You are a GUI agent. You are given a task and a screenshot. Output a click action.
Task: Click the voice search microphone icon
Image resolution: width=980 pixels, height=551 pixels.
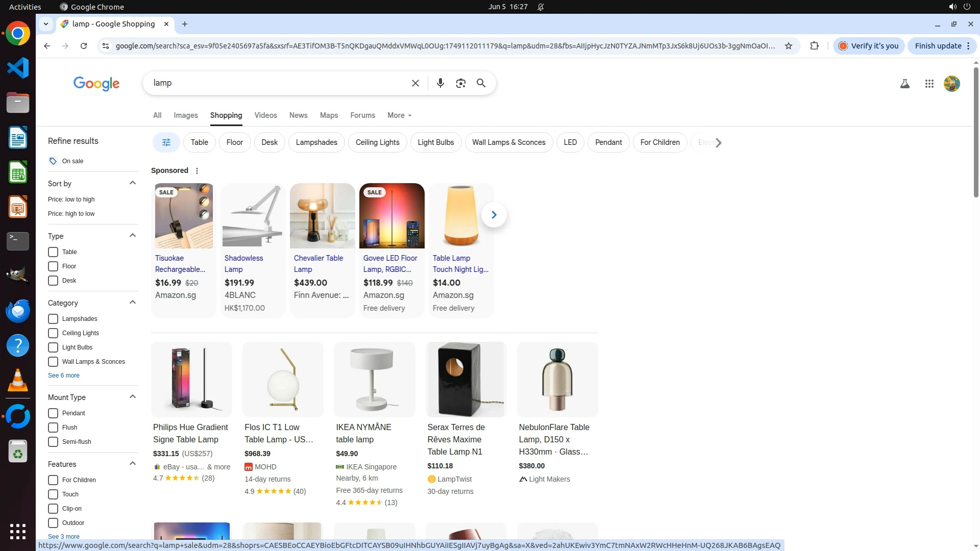click(x=440, y=83)
